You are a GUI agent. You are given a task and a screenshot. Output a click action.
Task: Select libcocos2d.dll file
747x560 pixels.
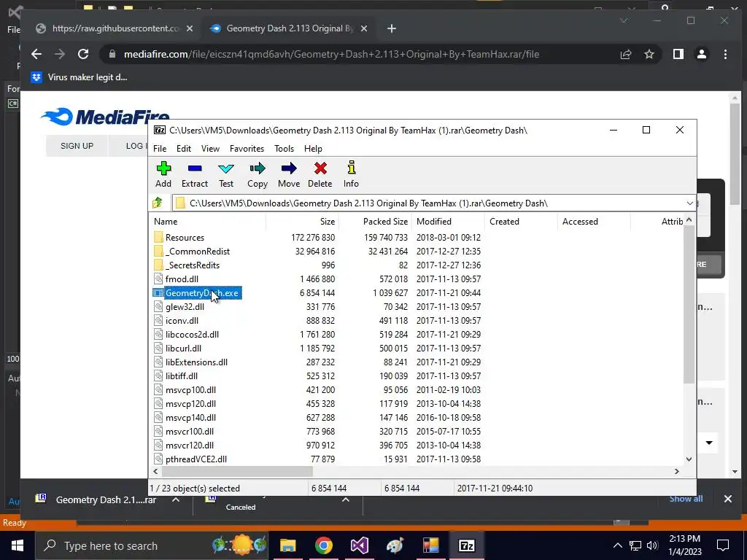point(192,334)
